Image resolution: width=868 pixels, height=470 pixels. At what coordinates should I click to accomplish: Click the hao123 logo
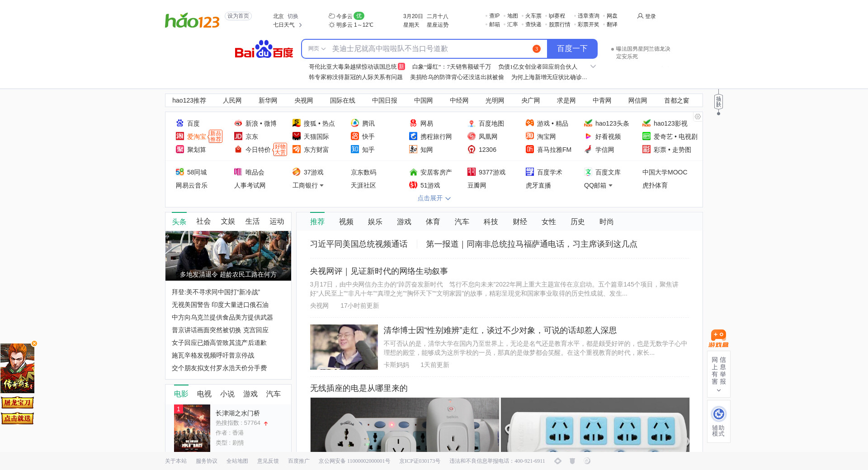pyautogui.click(x=192, y=20)
